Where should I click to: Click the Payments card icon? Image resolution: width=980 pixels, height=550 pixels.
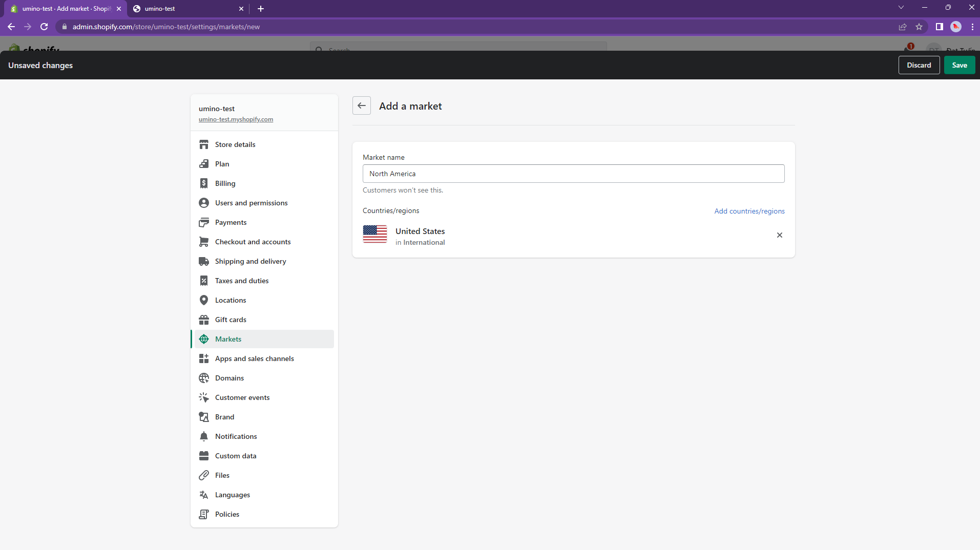click(204, 222)
